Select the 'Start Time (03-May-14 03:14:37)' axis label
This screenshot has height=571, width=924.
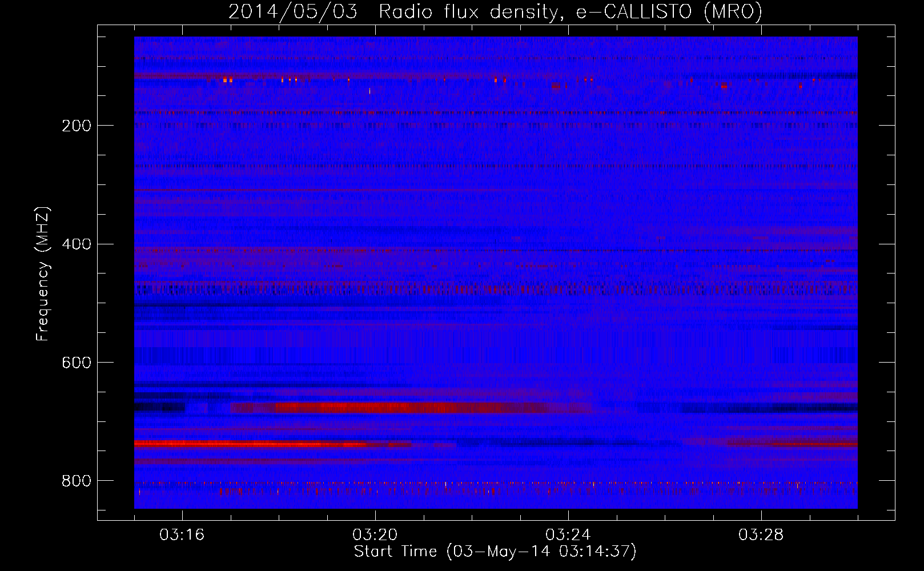tap(495, 552)
